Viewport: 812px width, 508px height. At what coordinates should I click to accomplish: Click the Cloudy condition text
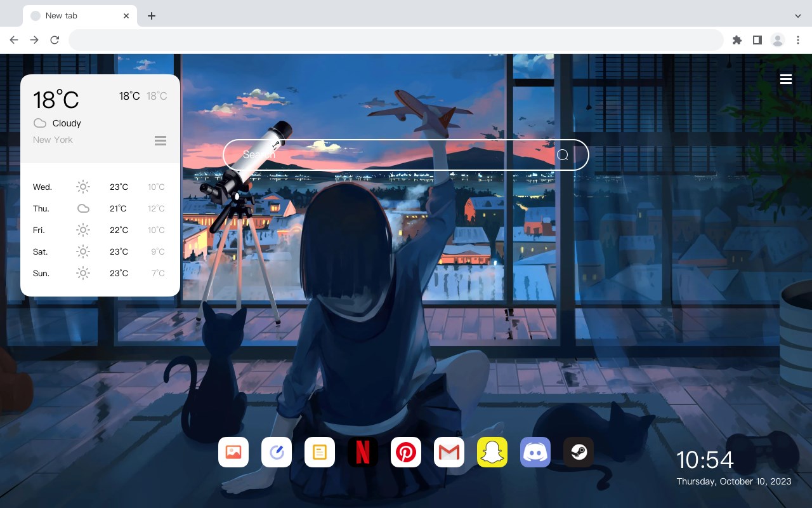click(67, 123)
